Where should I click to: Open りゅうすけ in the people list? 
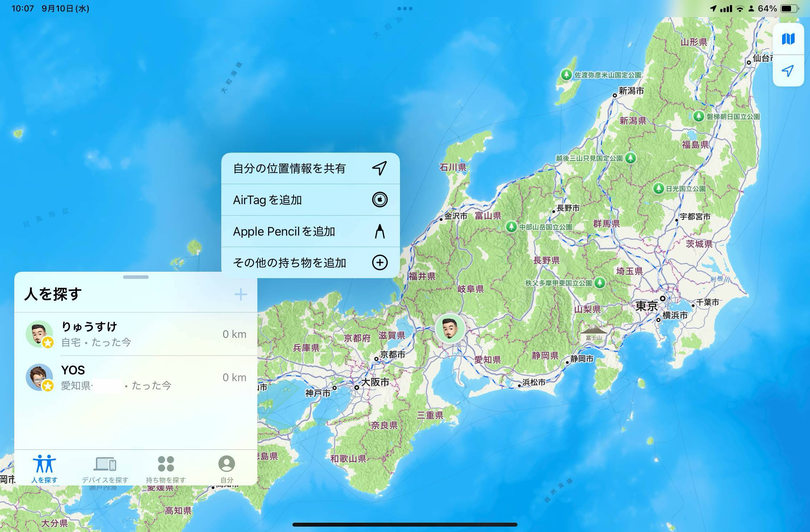coord(136,334)
